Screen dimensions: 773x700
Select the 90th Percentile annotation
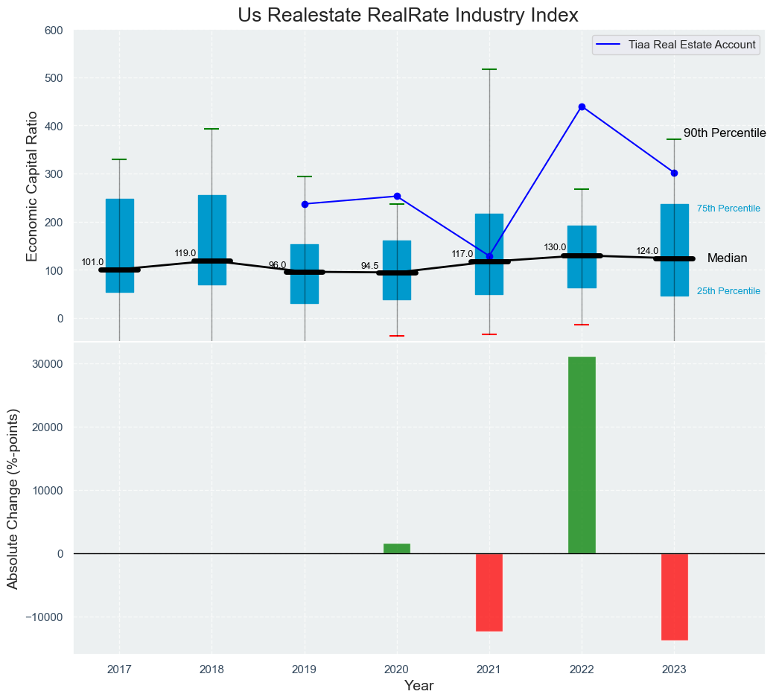point(724,133)
